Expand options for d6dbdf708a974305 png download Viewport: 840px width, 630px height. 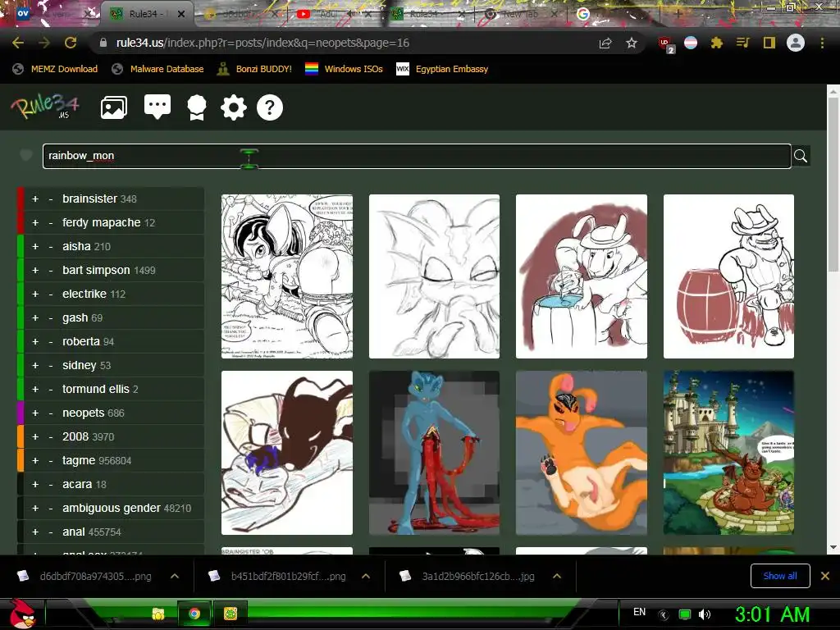coord(175,577)
